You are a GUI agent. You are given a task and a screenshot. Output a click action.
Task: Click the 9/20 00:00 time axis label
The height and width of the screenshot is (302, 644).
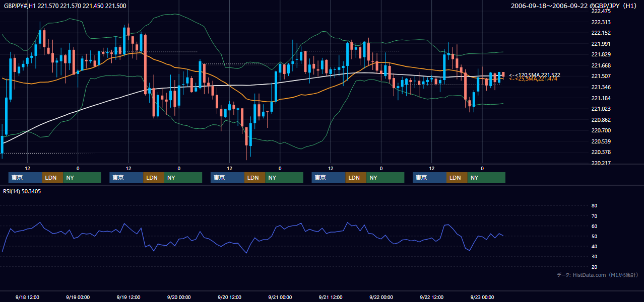179,297
